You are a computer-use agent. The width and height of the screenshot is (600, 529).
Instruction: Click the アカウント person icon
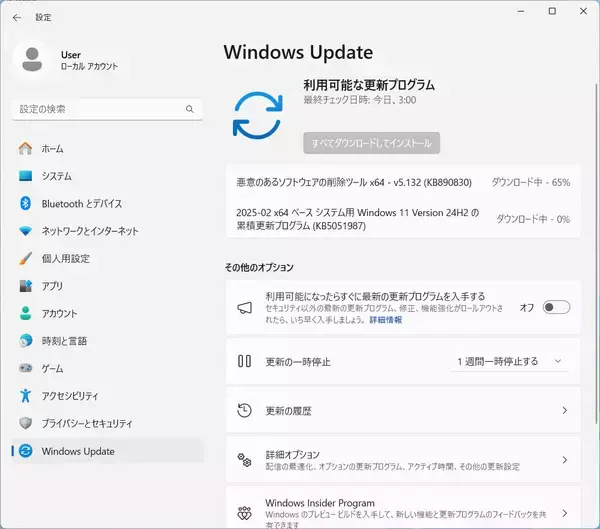pos(26,313)
